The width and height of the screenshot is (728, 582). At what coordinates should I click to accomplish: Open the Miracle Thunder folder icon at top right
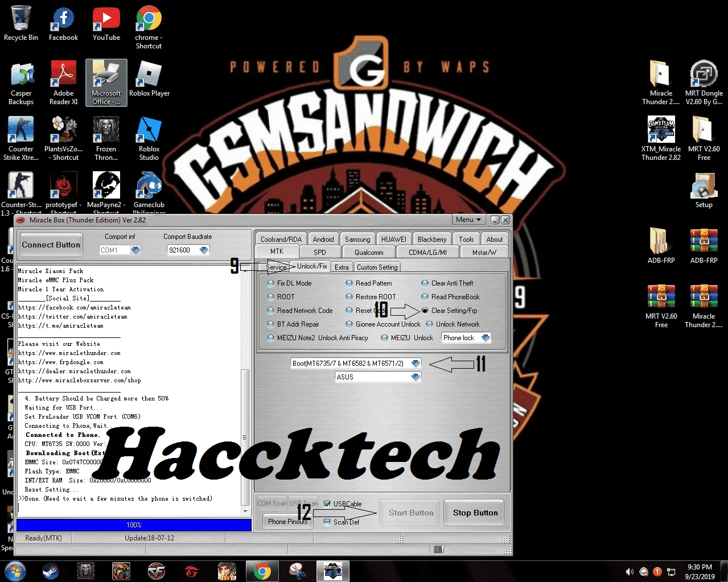pos(661,83)
